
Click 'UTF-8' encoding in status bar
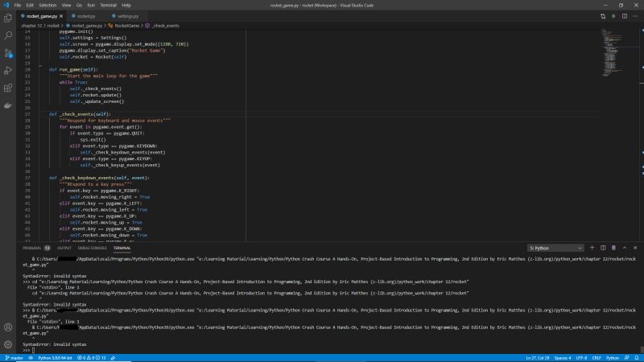(x=581, y=358)
